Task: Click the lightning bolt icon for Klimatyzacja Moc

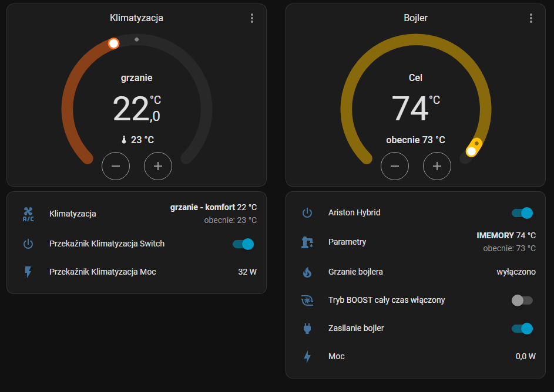Action: (x=28, y=272)
